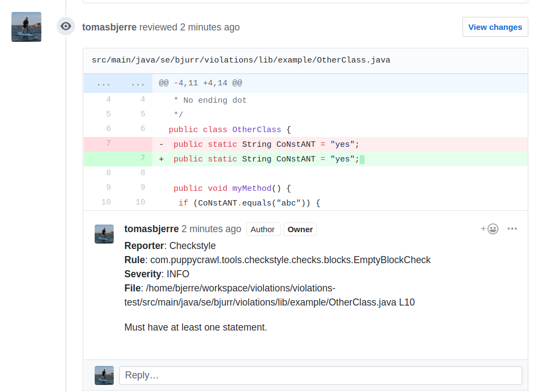Click the EmptyBlockCheck rule text
This screenshot has height=392, width=549.
(x=277, y=260)
